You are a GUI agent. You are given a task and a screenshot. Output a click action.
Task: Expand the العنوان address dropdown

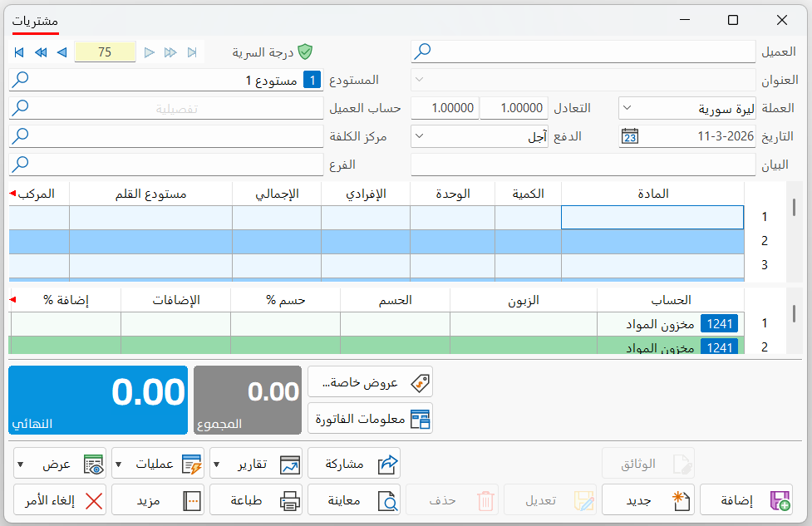tap(420, 80)
